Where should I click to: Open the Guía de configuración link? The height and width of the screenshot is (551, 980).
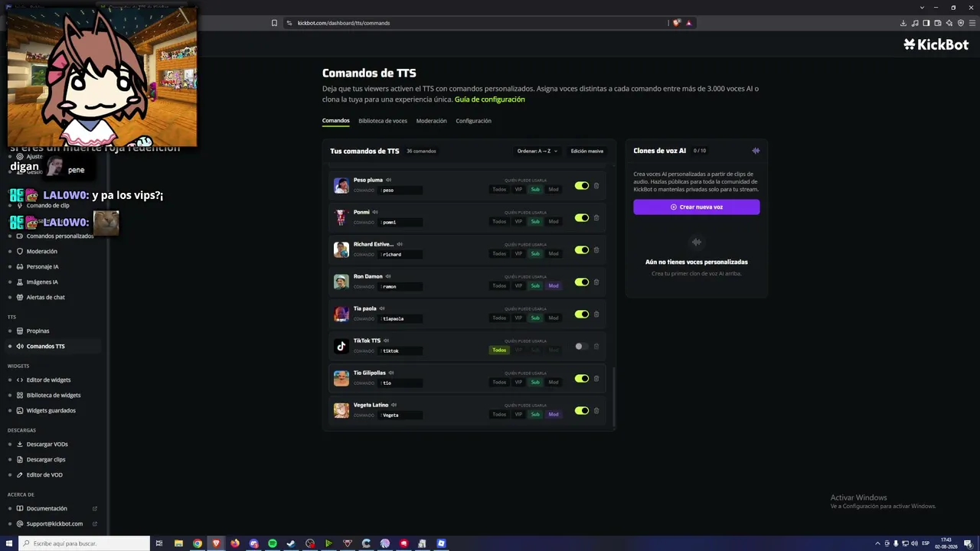coord(490,99)
